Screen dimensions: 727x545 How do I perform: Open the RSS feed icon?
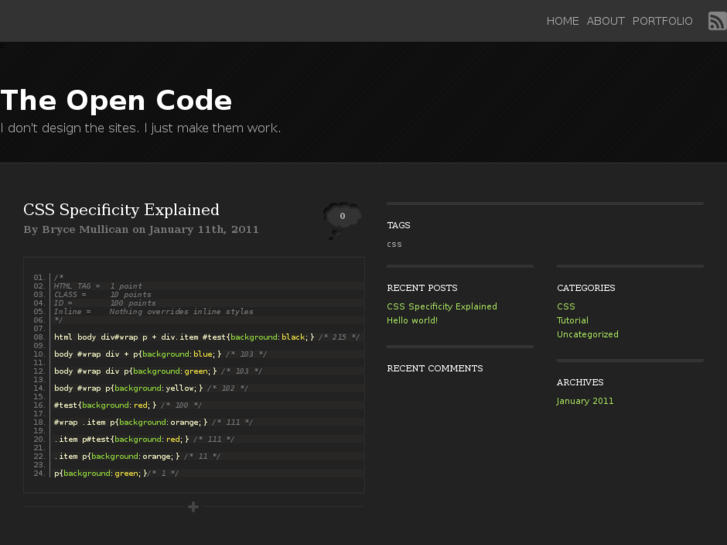pos(717,21)
